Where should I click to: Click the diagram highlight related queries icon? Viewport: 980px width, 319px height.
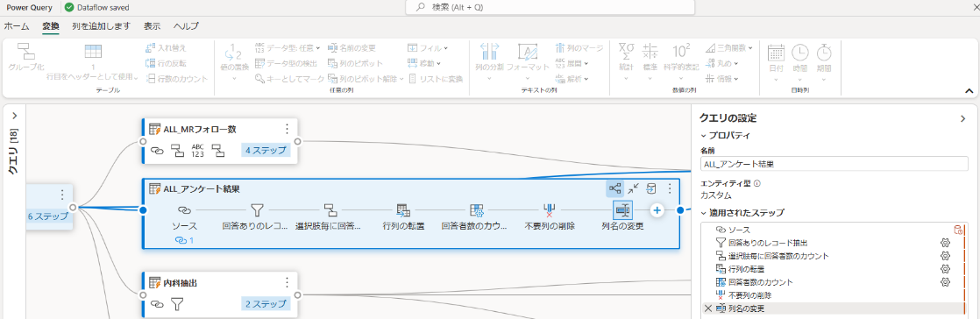click(x=614, y=188)
